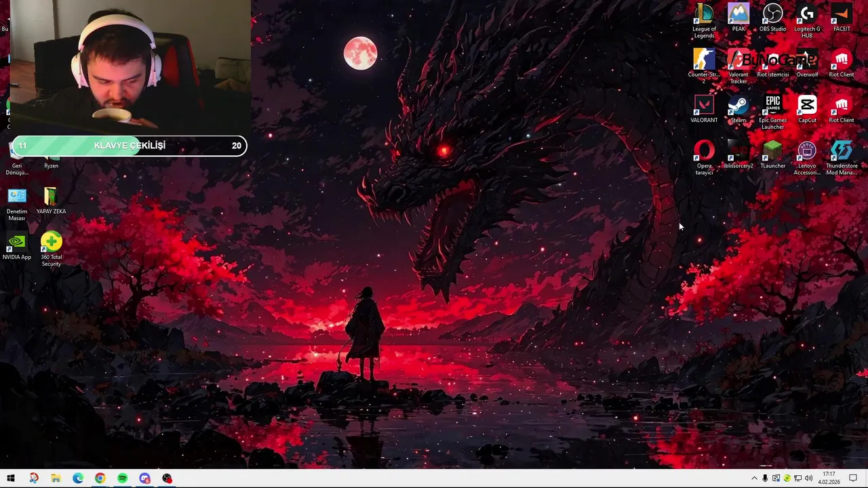
Task: Select the YAPAY ZEKA folder
Action: pyautogui.click(x=51, y=201)
